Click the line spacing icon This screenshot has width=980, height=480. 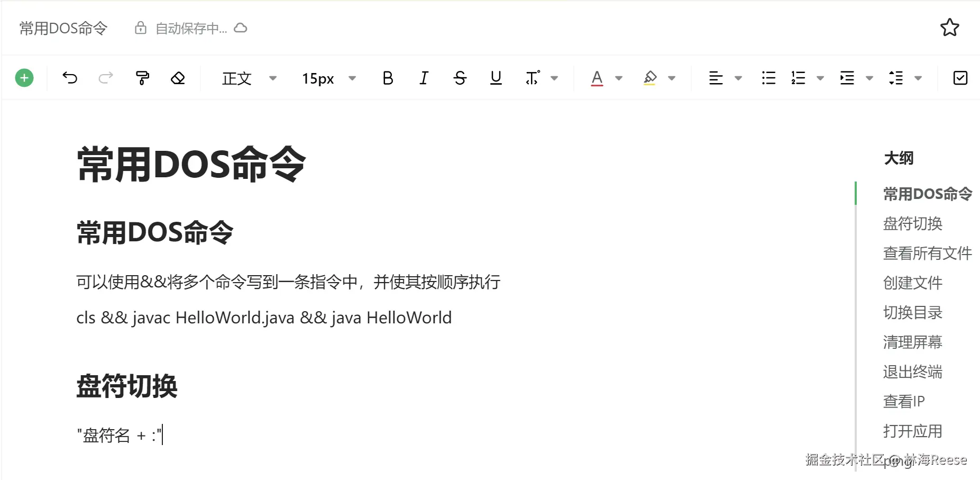click(896, 78)
